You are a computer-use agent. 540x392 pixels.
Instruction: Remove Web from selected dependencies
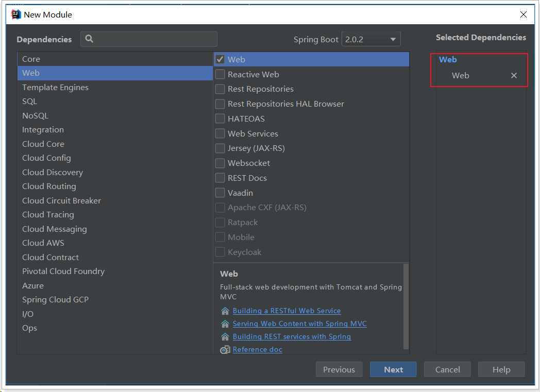[514, 75]
